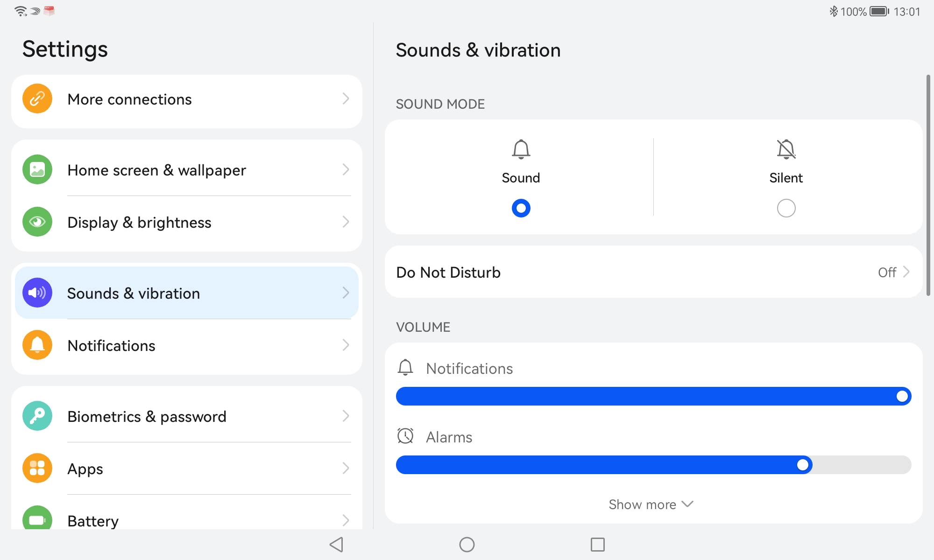The height and width of the screenshot is (560, 934).
Task: Select the Sound mode radio button
Action: click(x=521, y=208)
